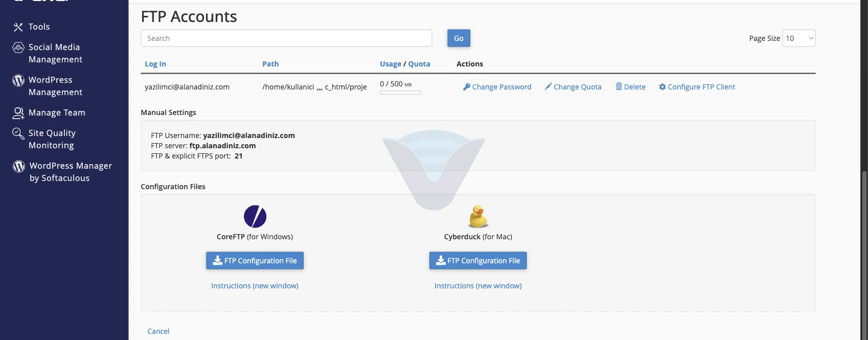The image size is (868, 340).
Task: Click the usage quota progress bar
Action: [400, 93]
